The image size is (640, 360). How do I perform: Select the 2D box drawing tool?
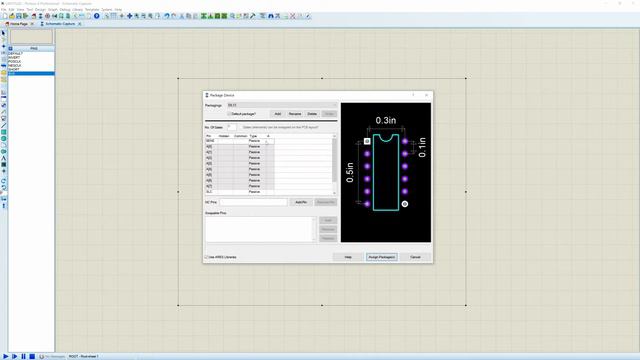[x=4, y=132]
